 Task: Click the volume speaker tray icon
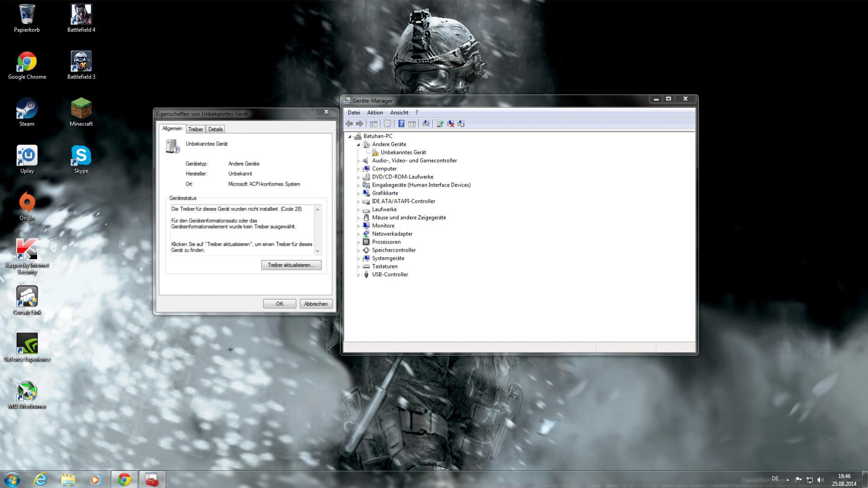pyautogui.click(x=820, y=479)
